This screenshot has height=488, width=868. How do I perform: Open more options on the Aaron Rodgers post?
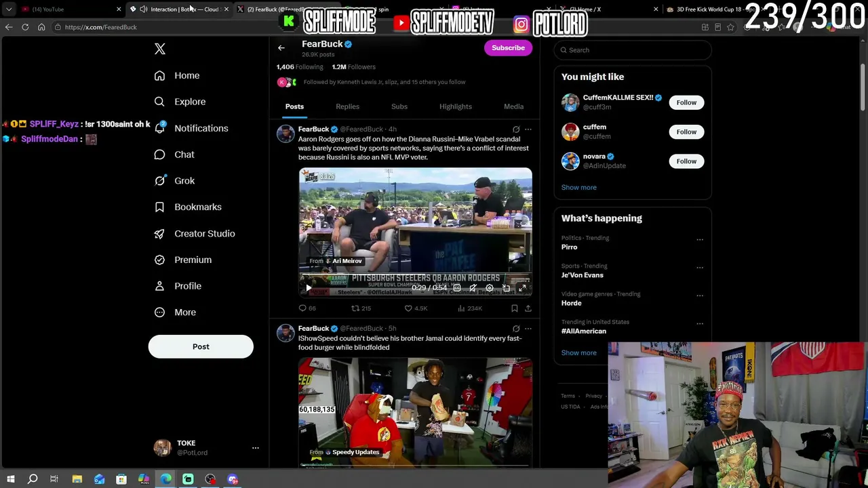click(x=528, y=129)
